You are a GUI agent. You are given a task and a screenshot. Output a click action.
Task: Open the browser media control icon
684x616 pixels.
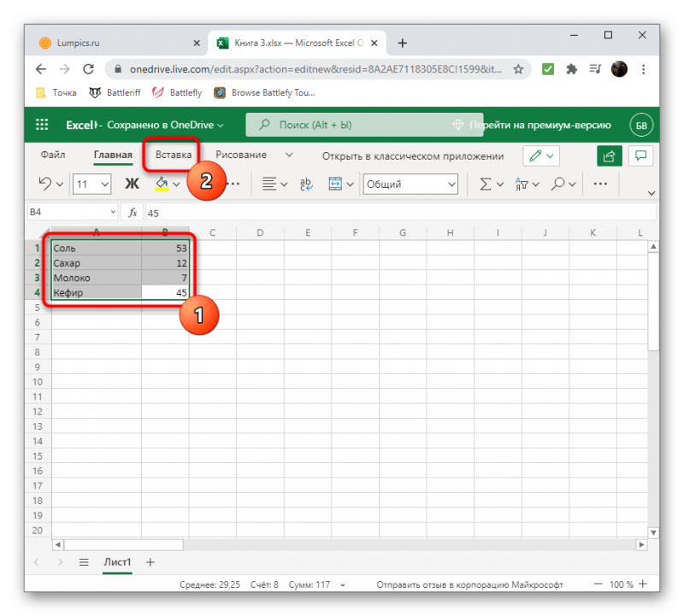pos(595,69)
